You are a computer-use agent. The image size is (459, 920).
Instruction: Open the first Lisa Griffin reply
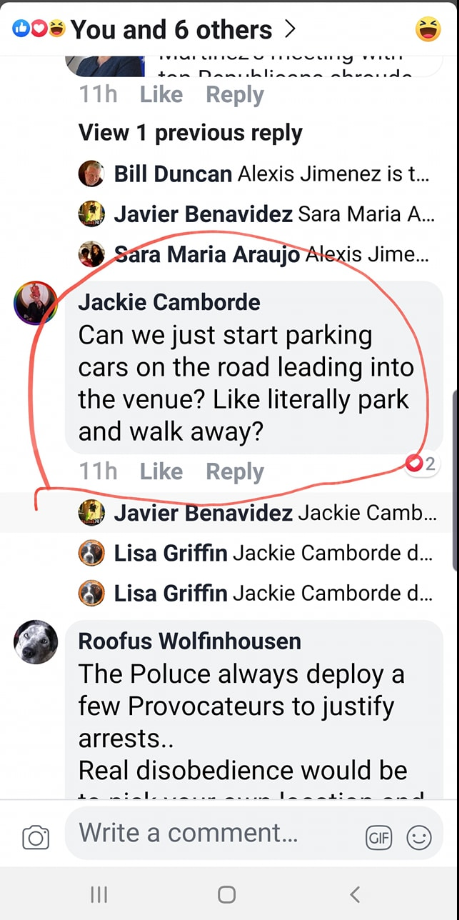click(257, 553)
